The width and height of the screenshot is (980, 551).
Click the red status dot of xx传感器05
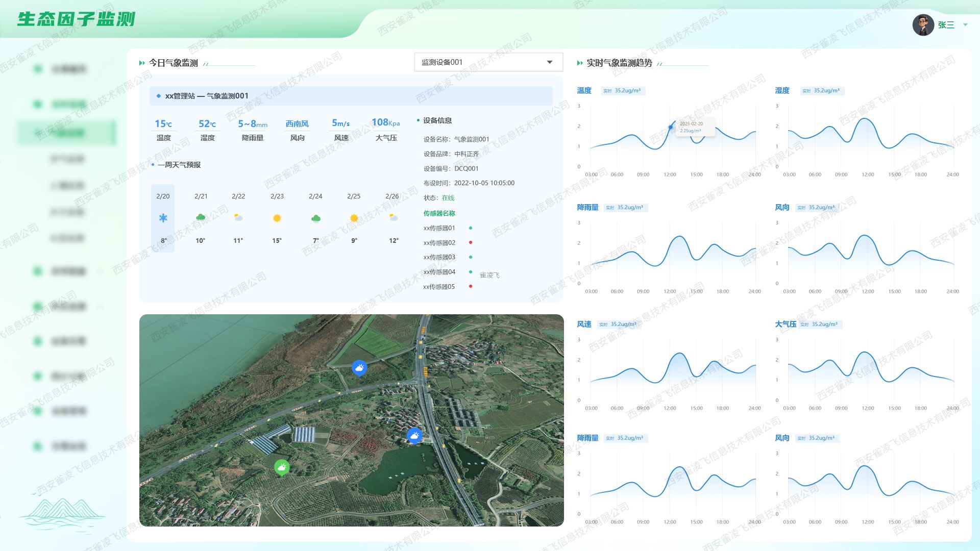pos(470,286)
